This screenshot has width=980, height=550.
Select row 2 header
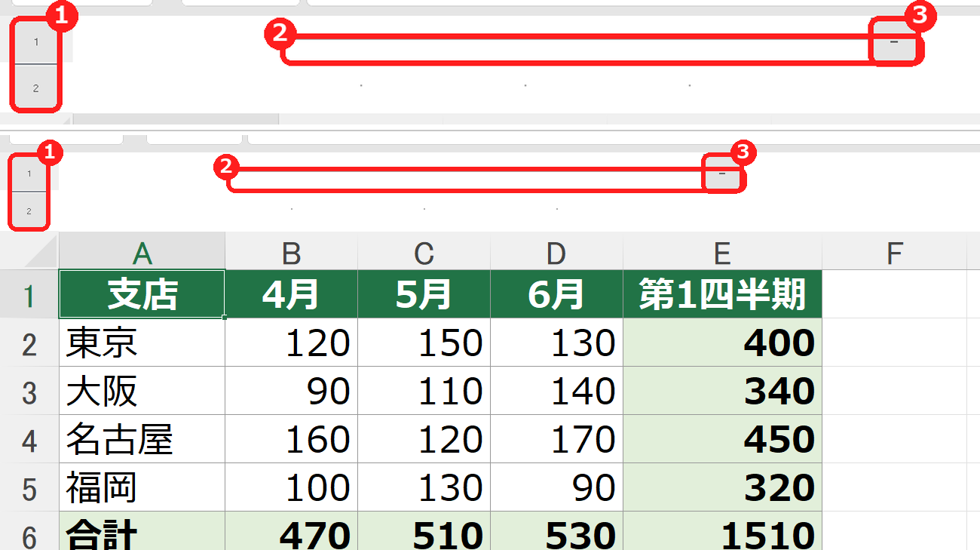(x=29, y=343)
